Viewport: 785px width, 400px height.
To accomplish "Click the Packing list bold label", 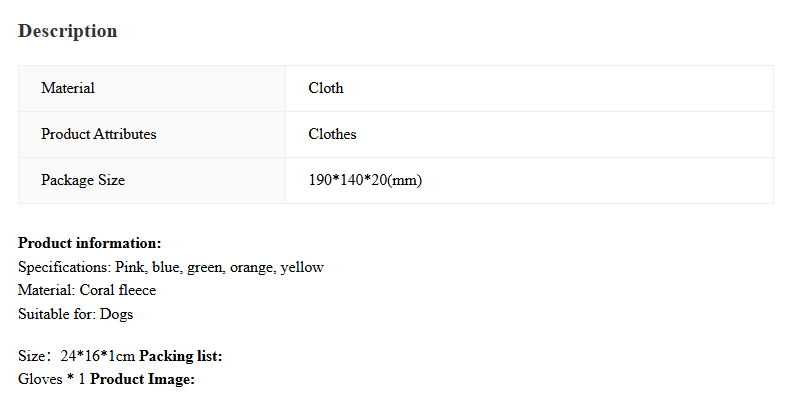I will point(181,356).
